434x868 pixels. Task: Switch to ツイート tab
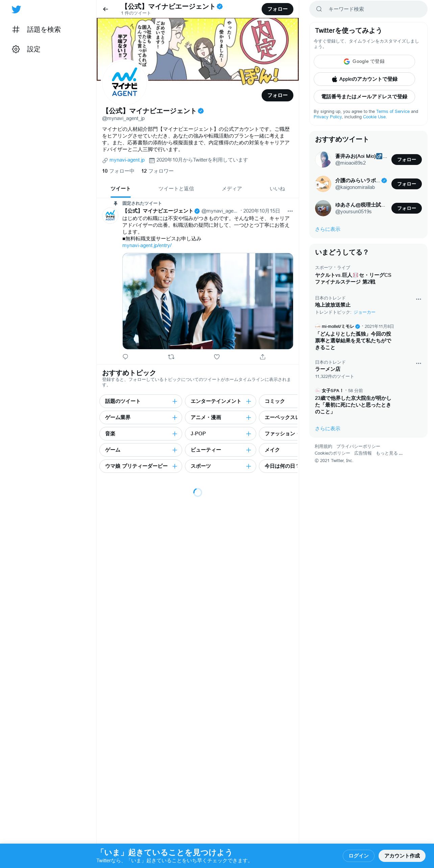tap(120, 189)
